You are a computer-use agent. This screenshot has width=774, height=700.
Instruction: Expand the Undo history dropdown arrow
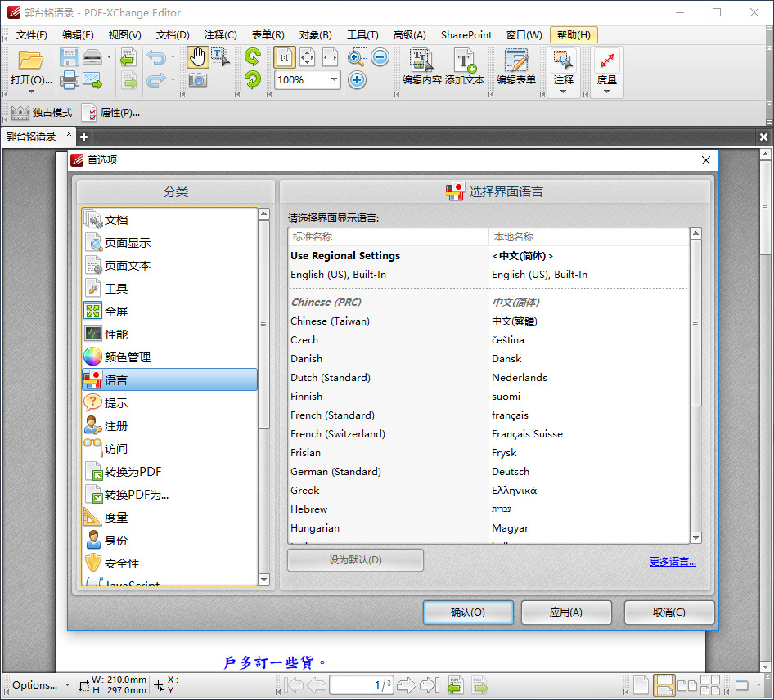pos(173,57)
